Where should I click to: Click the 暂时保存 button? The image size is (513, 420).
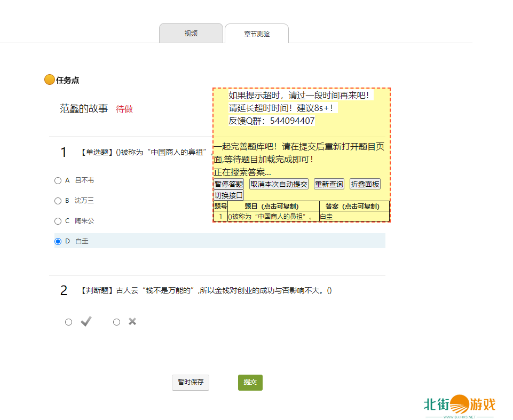tap(191, 383)
